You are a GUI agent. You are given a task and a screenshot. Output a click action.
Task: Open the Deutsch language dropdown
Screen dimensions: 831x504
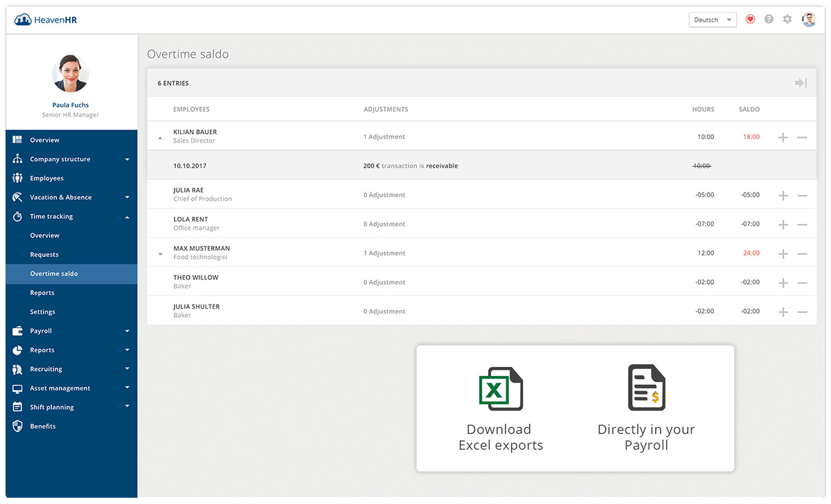click(712, 19)
